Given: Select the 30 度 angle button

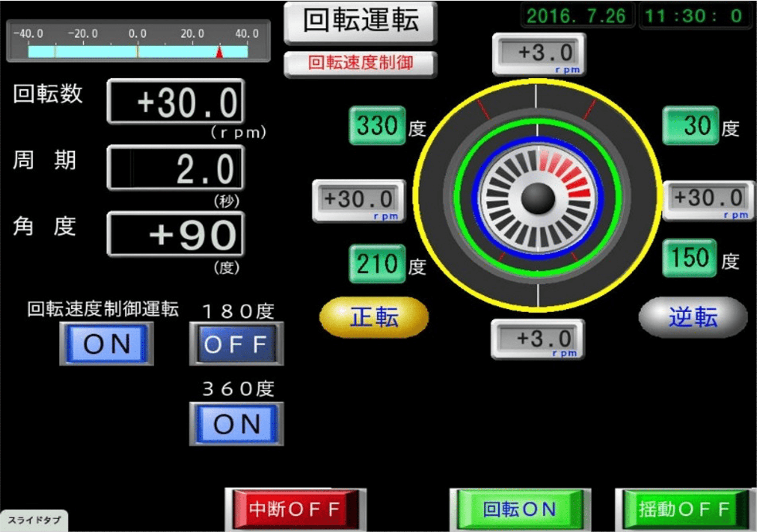Looking at the screenshot, I should [690, 125].
